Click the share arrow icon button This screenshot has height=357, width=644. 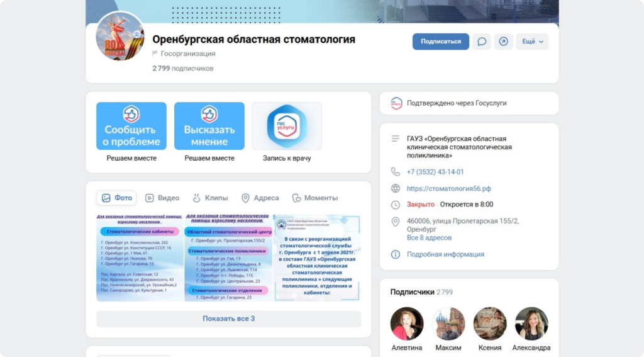(504, 42)
